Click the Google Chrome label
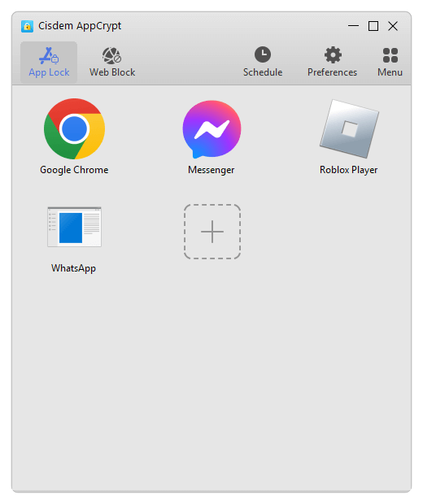This screenshot has width=423, height=504. coord(74,170)
